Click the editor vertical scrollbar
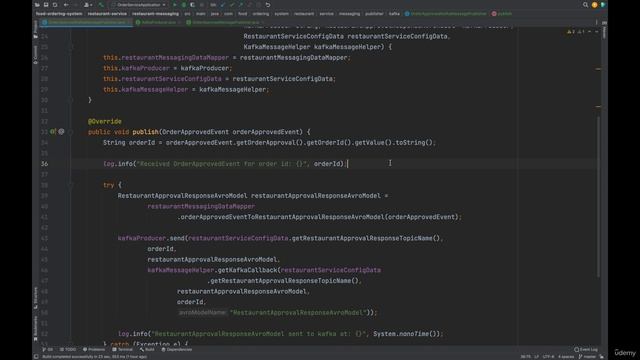640x360 pixels. (x=598, y=196)
